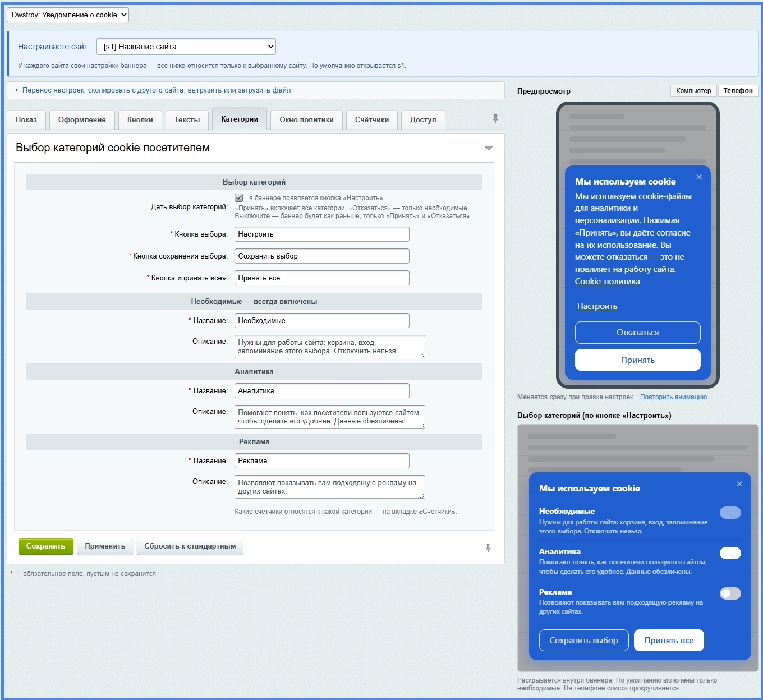
Task: Click 'Сохранить выбор' button in preview
Action: pos(584,641)
